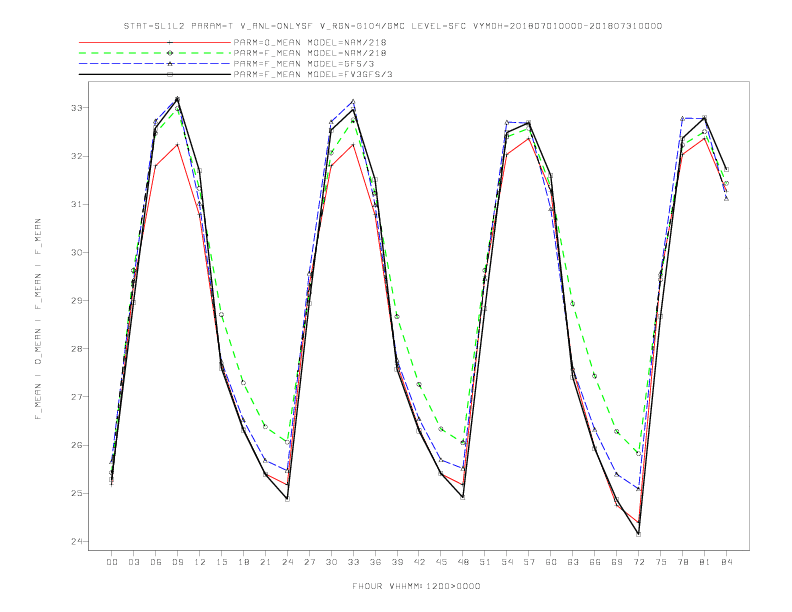792x612 pixels.
Task: Click y-axis tick label 26
Action: click(77, 445)
